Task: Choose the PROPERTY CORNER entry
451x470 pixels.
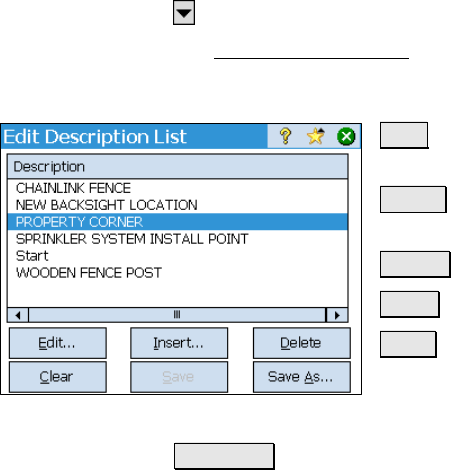Action: pos(178,222)
